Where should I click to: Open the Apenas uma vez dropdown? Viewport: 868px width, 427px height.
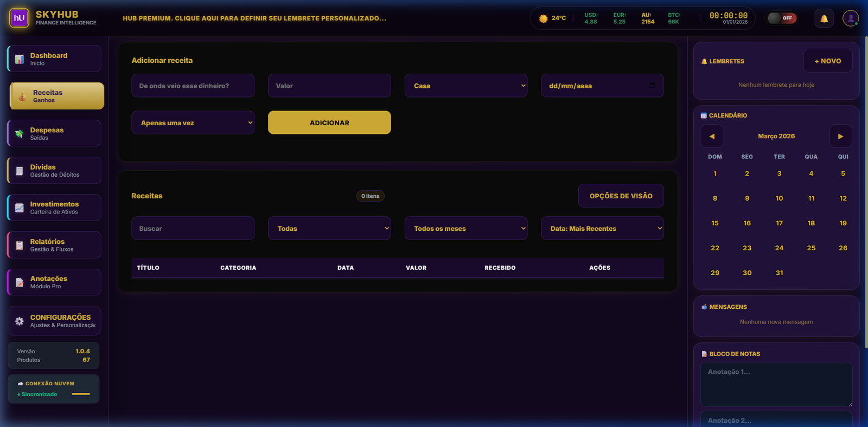(193, 123)
